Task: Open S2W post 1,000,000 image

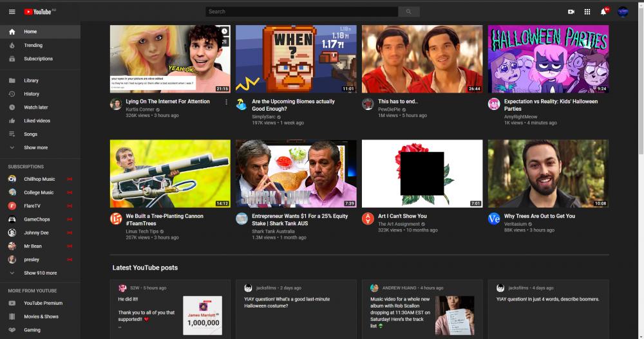Action: tap(202, 316)
